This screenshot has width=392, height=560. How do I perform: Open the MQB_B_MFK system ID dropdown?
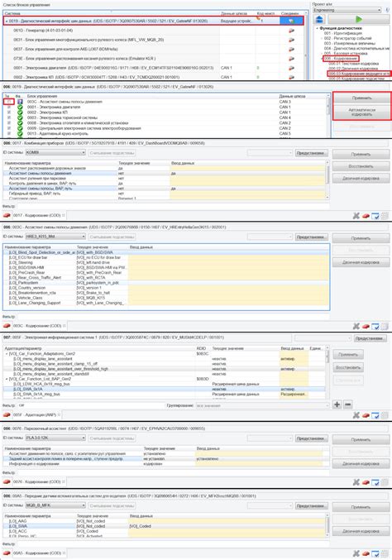tap(55, 505)
